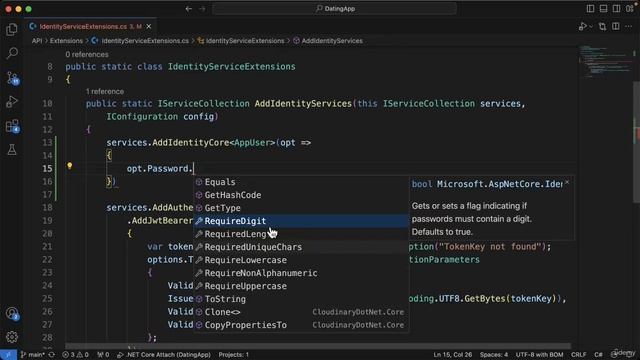Select RequireDigit in the suggestion list
640x360 pixels.
pos(301,221)
